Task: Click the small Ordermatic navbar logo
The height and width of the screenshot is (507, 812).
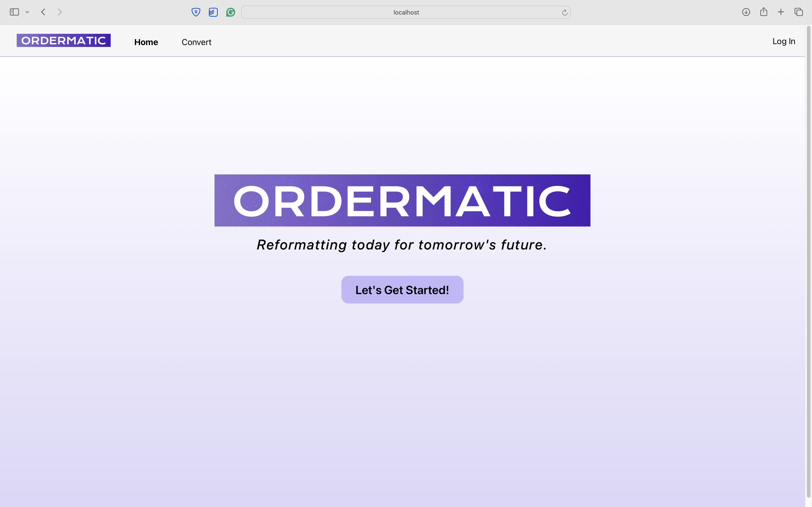Action: [x=64, y=41]
